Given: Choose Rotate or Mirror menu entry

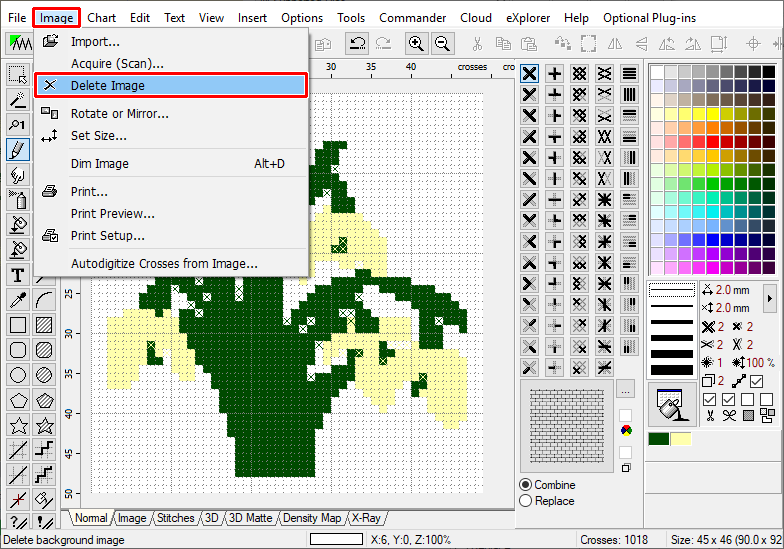Looking at the screenshot, I should click(170, 114).
